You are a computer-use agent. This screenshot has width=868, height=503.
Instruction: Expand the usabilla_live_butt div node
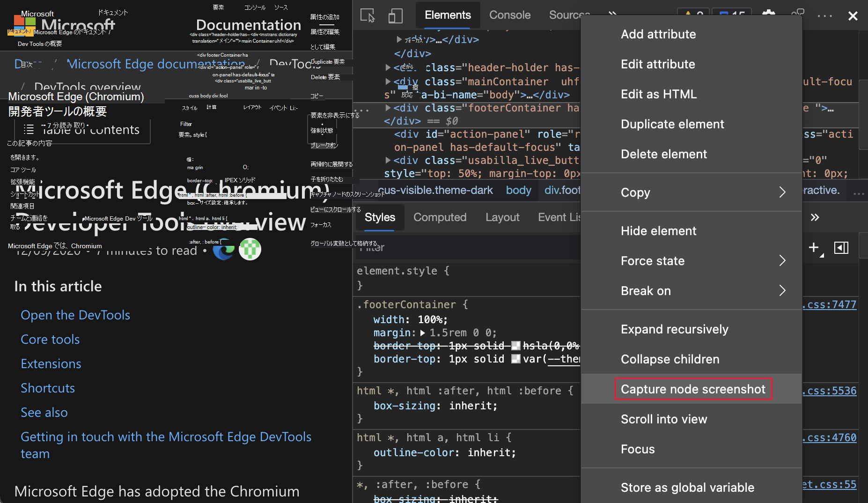(388, 160)
